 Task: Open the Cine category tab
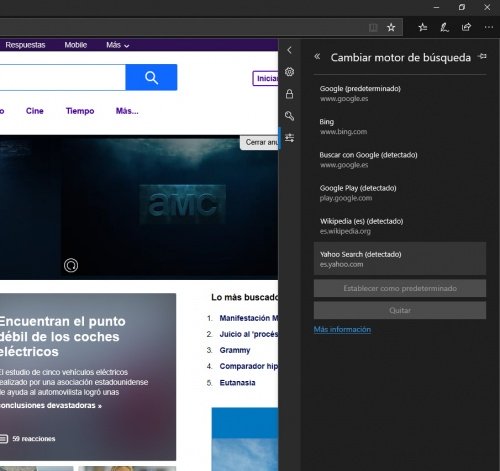(x=35, y=111)
